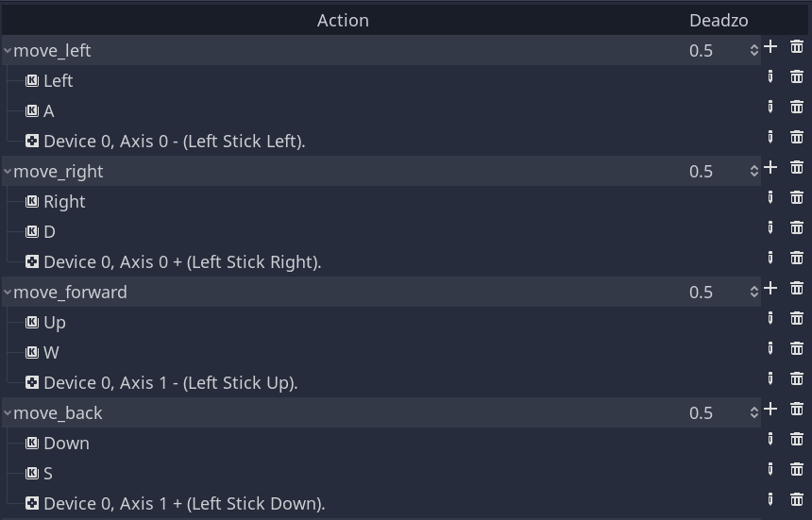Click the move_back deadzone value field
Screen dimensions: 812x520
pyautogui.click(x=713, y=413)
